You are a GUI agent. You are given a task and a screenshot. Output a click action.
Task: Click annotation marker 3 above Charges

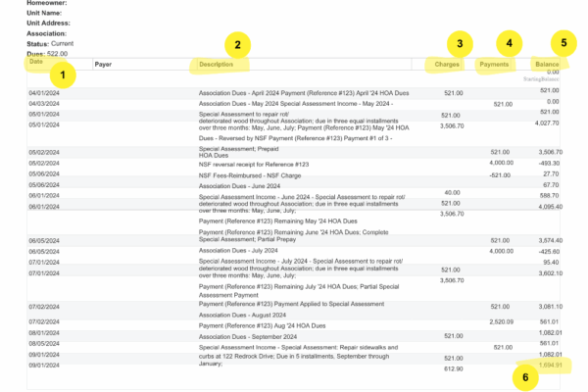click(458, 43)
